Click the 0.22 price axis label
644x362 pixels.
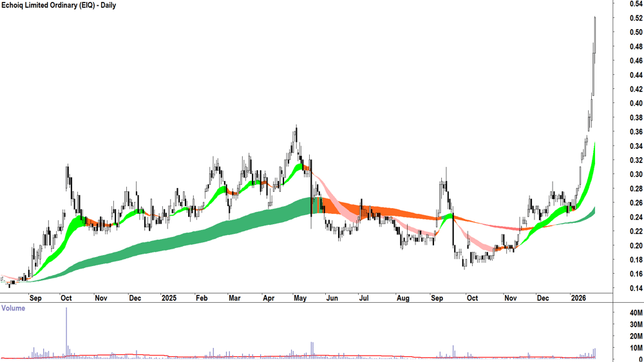click(x=636, y=231)
